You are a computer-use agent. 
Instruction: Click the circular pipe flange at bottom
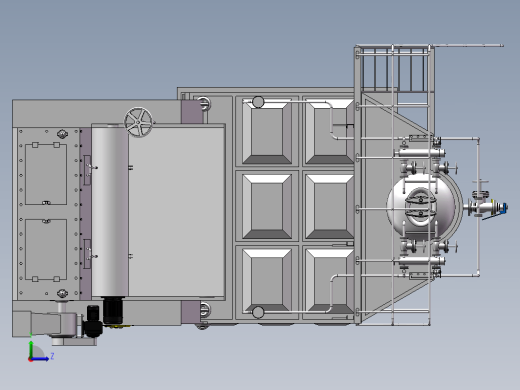click(x=258, y=312)
